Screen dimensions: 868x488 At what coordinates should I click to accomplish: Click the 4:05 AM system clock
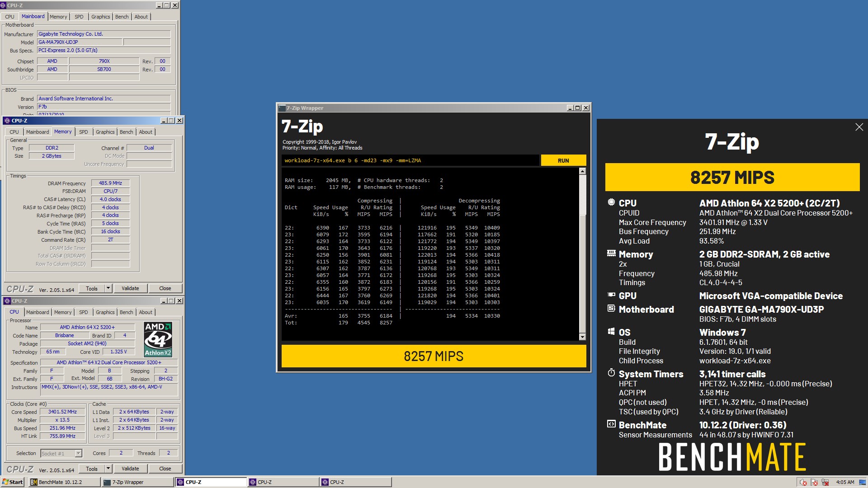tap(845, 482)
